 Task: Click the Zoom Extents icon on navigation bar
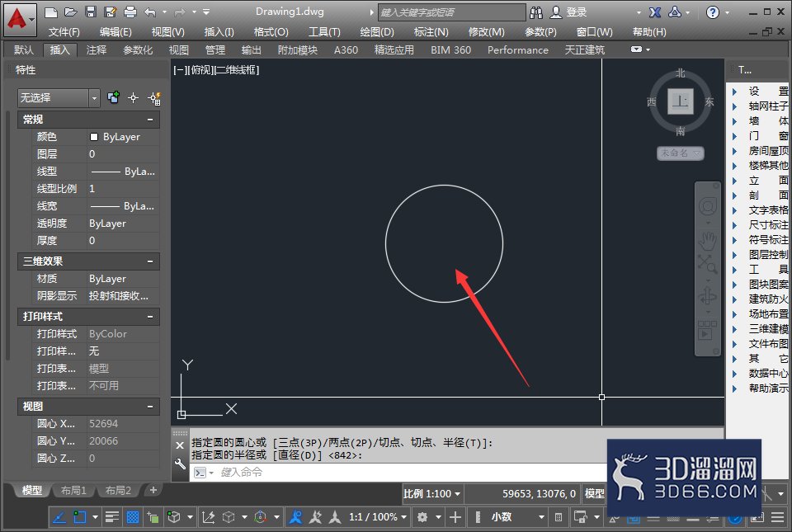click(x=708, y=264)
